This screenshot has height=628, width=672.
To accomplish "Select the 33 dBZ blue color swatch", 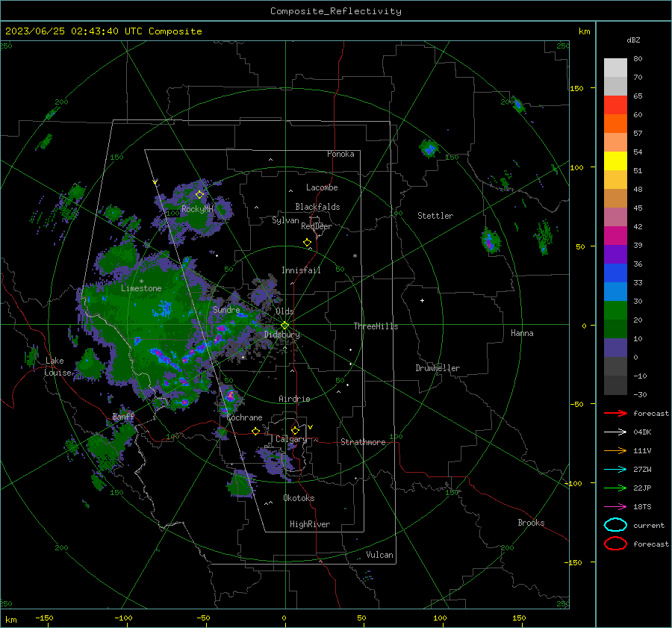I will click(x=615, y=273).
